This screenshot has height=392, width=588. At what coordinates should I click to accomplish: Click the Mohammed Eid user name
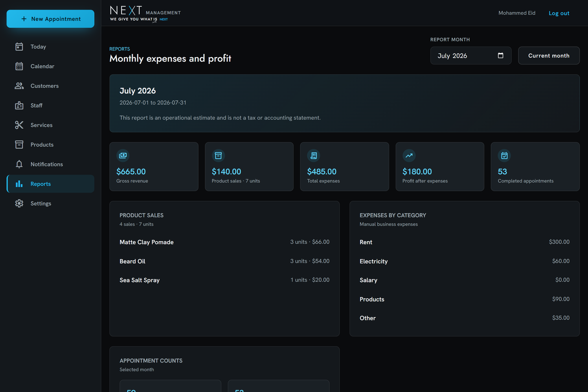pos(517,13)
